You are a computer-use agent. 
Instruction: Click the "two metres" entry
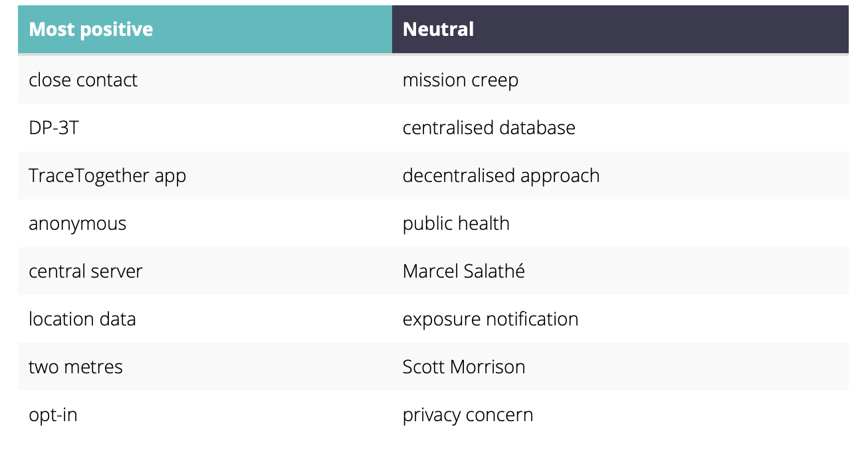pos(76,367)
